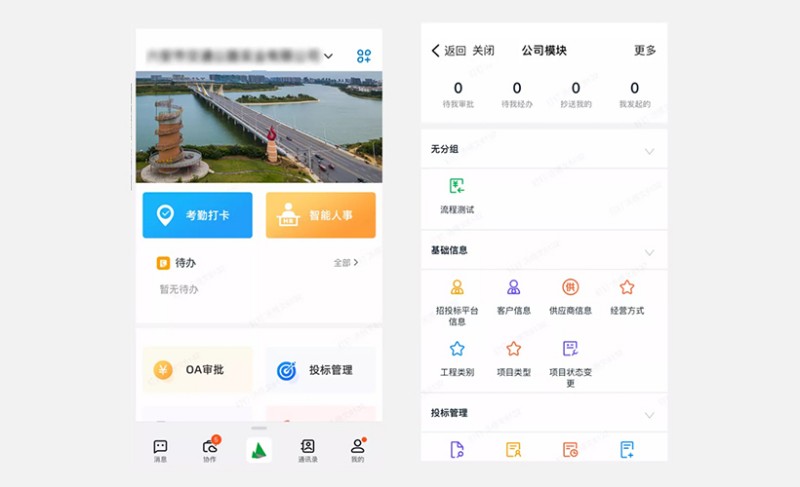Tap the location pin icon on 考勤打卡

pos(165,215)
